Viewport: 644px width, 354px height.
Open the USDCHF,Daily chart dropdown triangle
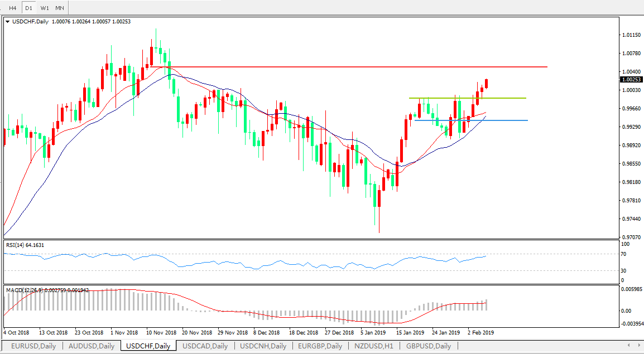[7, 22]
